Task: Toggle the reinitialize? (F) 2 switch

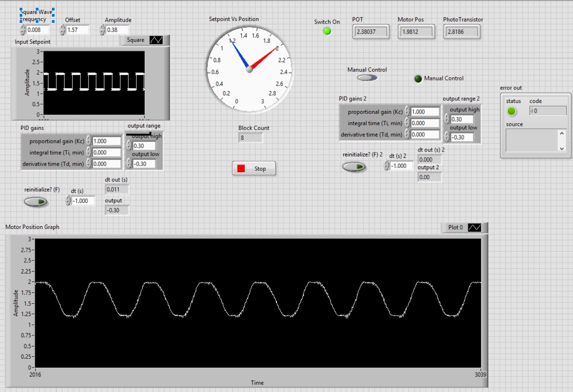Action: click(x=354, y=167)
